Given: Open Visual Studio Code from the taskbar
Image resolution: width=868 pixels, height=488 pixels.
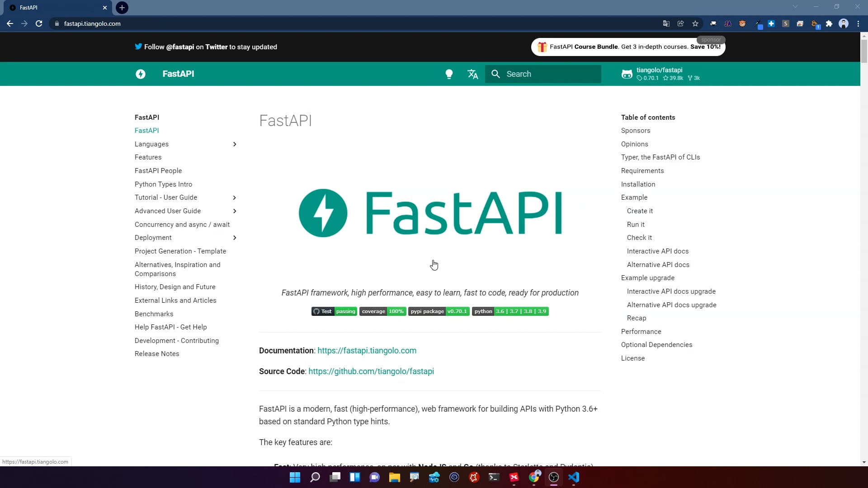Looking at the screenshot, I should 573,477.
